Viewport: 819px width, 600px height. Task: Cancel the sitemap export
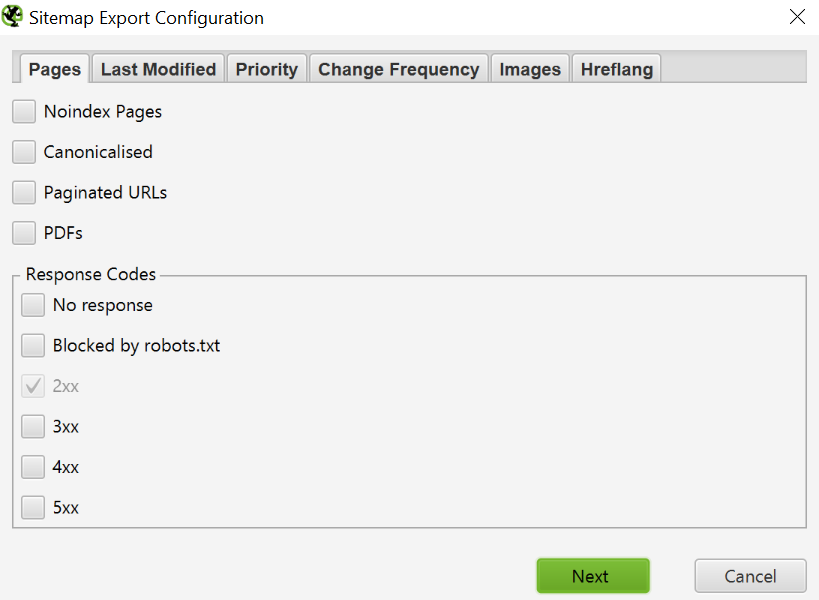pyautogui.click(x=749, y=575)
